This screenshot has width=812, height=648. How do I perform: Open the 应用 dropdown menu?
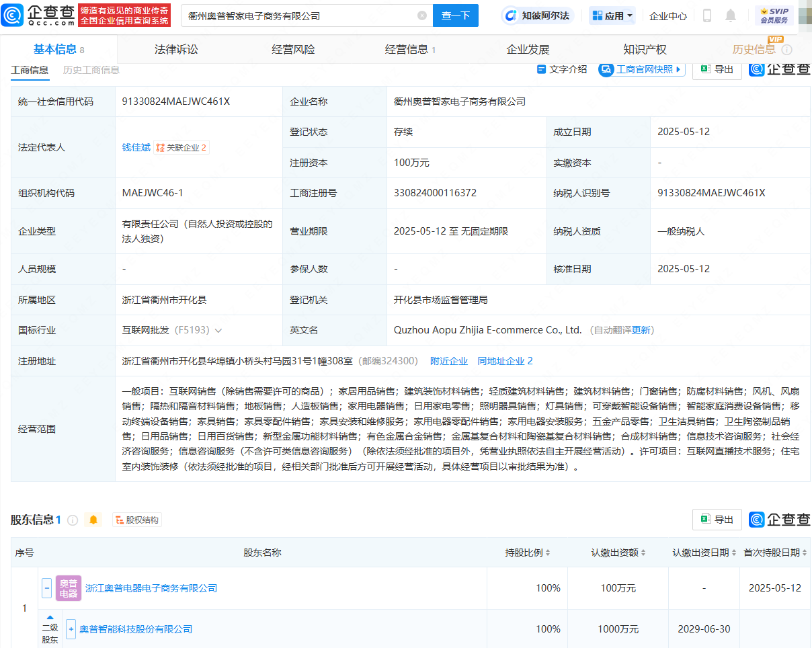pyautogui.click(x=612, y=15)
